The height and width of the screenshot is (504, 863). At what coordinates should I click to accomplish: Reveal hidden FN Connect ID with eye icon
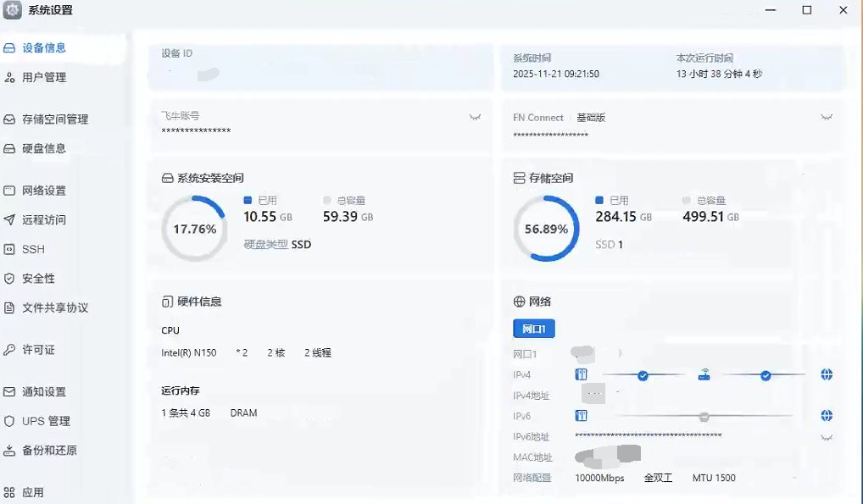(x=827, y=117)
